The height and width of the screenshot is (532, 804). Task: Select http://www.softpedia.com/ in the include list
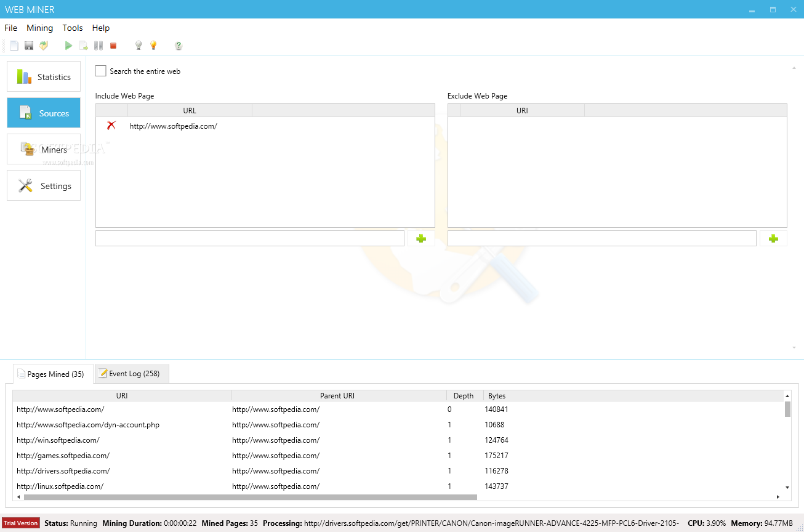point(174,126)
